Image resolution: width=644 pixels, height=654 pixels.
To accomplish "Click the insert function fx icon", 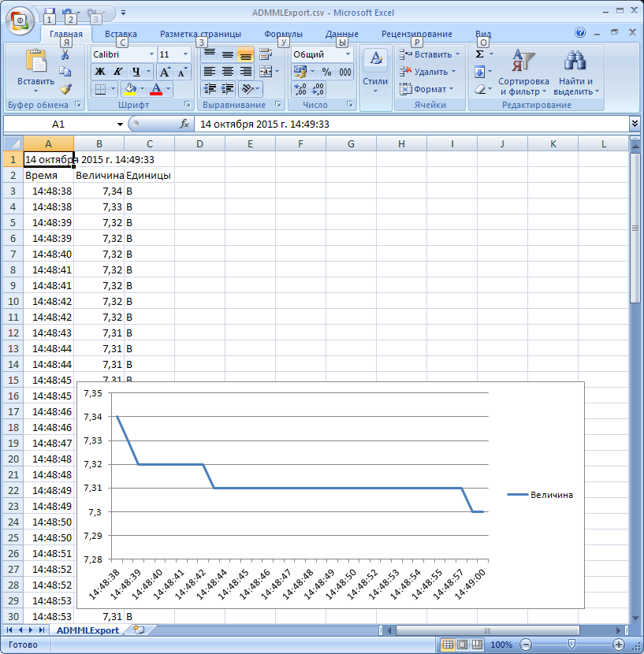I will coord(184,124).
